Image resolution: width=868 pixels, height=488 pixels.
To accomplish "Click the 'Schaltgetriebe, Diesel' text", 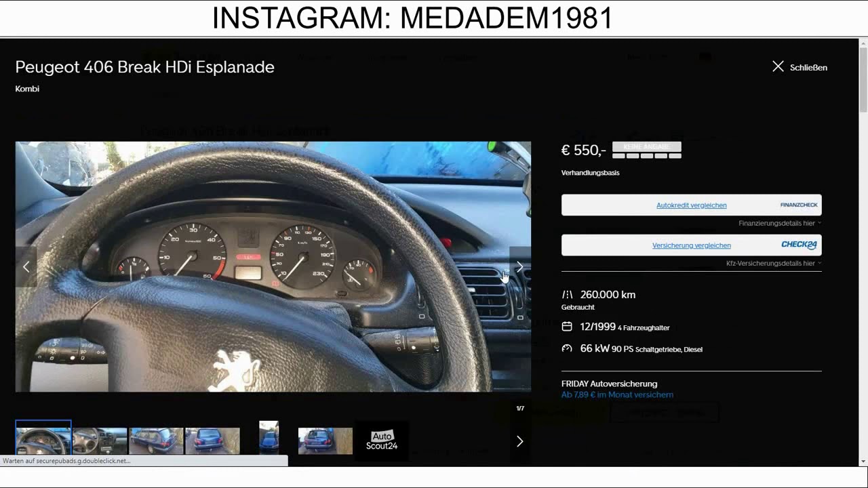I will click(x=669, y=350).
